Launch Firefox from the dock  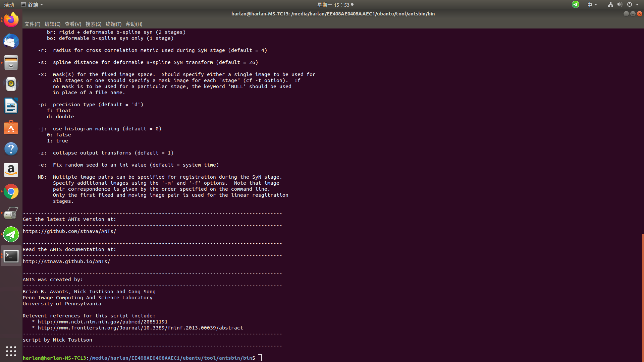point(11,19)
